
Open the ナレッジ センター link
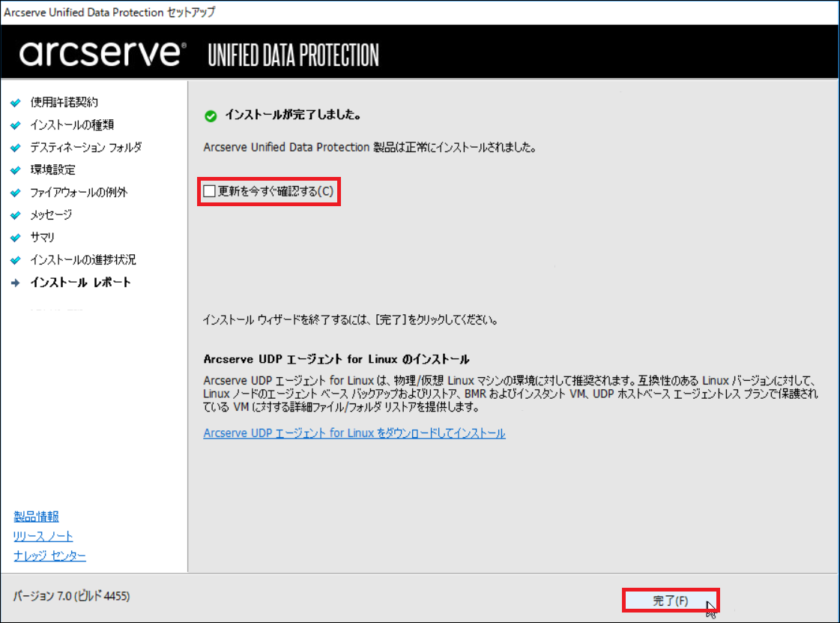point(49,556)
